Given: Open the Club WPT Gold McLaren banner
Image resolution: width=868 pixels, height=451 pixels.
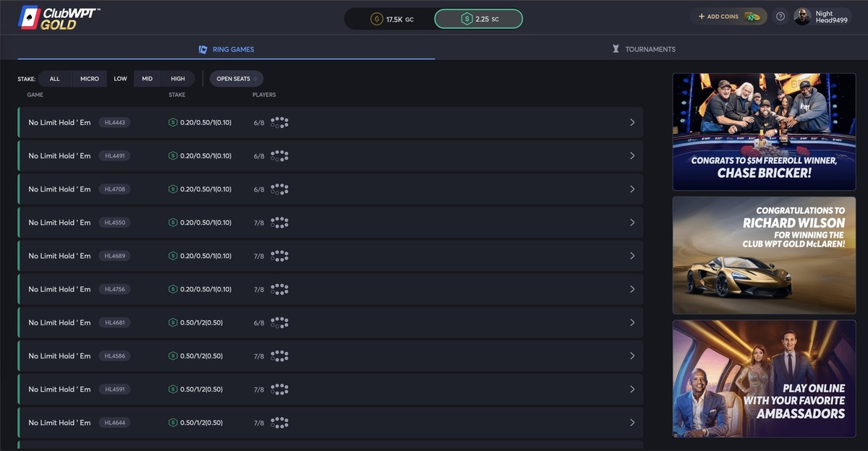Looking at the screenshot, I should (x=764, y=255).
